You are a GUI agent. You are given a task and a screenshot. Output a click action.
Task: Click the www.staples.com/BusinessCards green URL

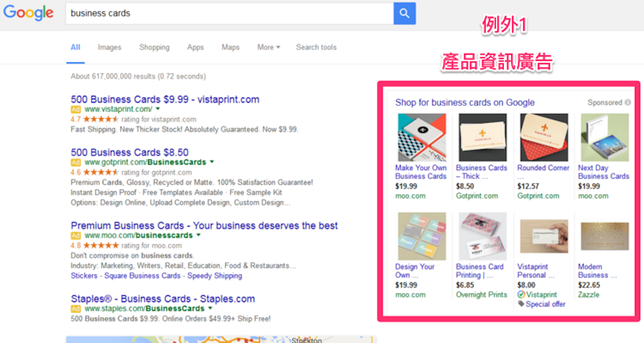tap(145, 309)
